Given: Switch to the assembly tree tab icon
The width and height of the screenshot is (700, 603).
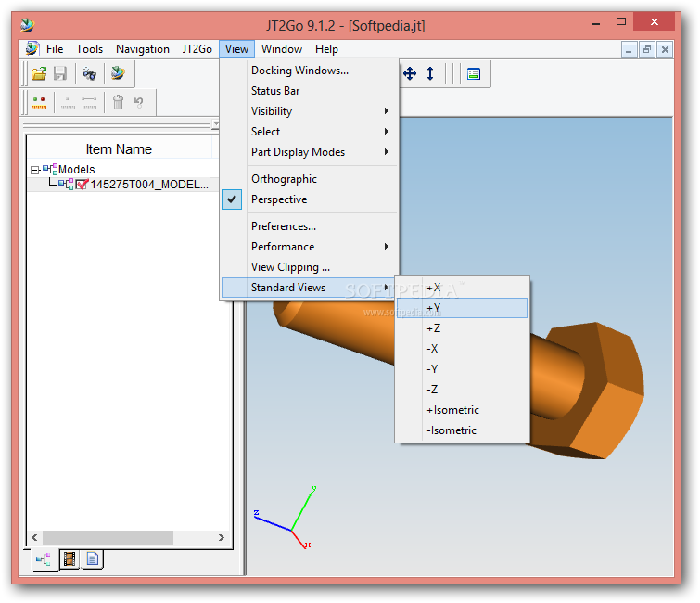Looking at the screenshot, I should pos(44,559).
